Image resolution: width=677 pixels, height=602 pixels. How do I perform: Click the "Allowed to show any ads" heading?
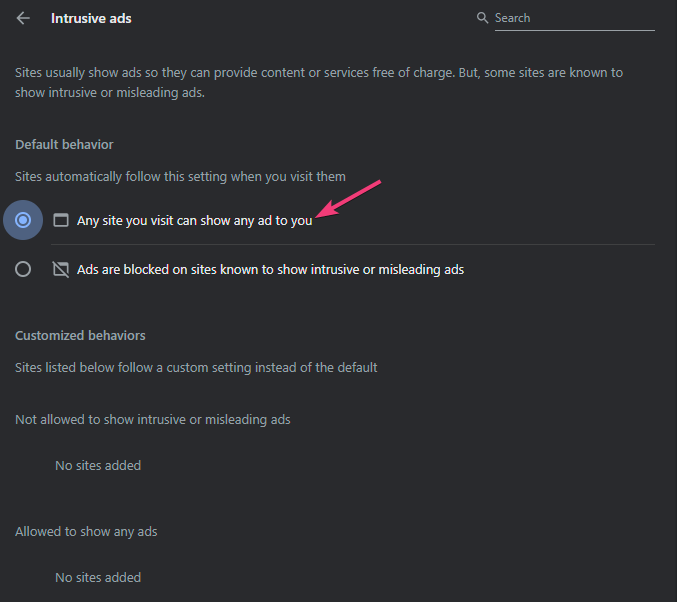86,532
